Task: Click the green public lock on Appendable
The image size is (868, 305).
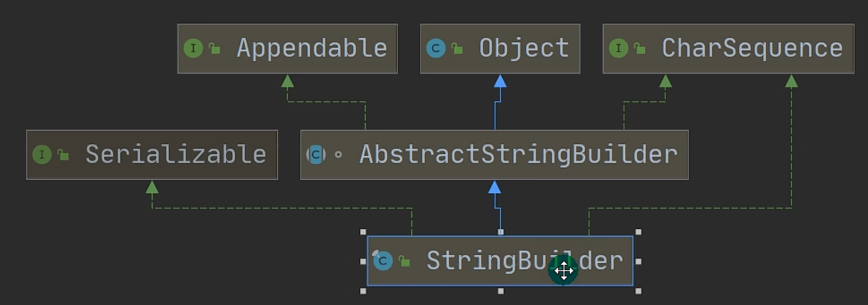Action: [214, 49]
